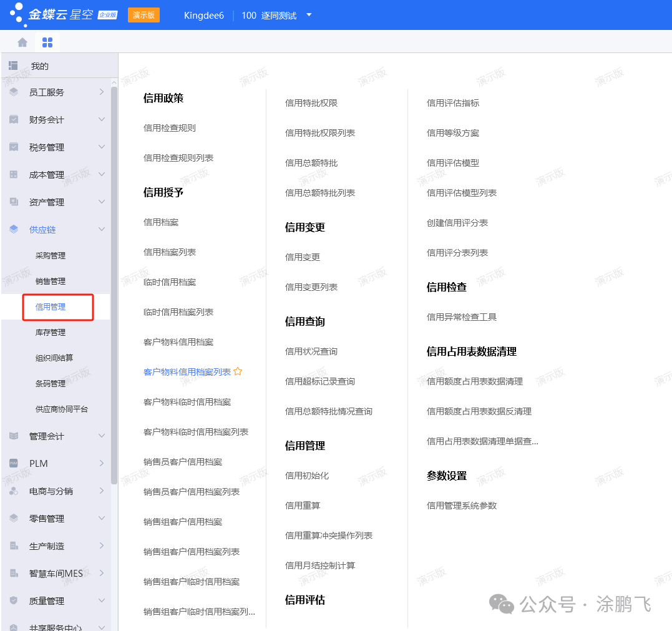
Task: Click the 质量管理 shield icon
Action: pos(14,600)
